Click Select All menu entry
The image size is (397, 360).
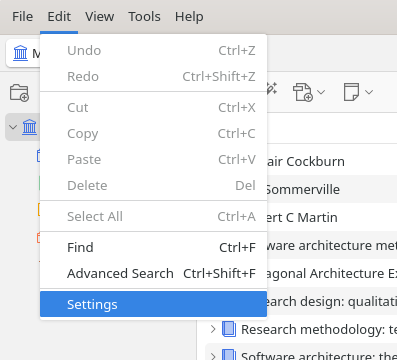(153, 216)
